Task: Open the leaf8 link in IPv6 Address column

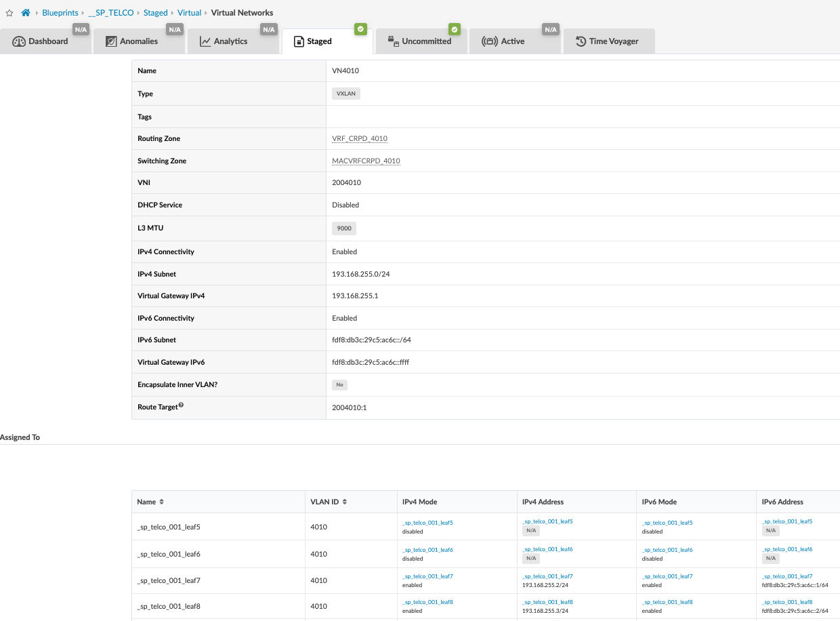Action: pyautogui.click(x=787, y=602)
